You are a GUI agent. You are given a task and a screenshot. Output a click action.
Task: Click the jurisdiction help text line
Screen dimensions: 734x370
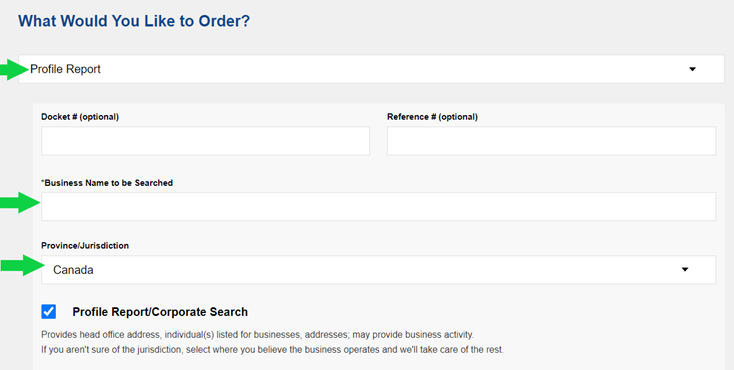point(272,350)
